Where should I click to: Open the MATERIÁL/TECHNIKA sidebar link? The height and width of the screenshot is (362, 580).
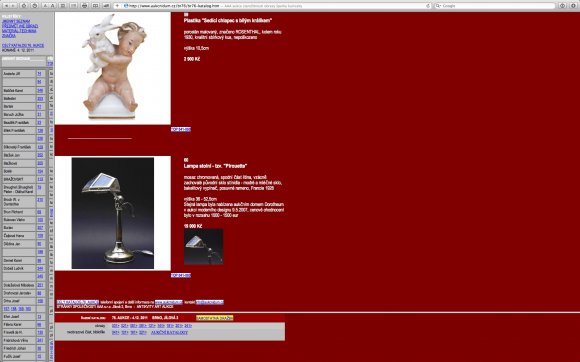click(x=19, y=31)
